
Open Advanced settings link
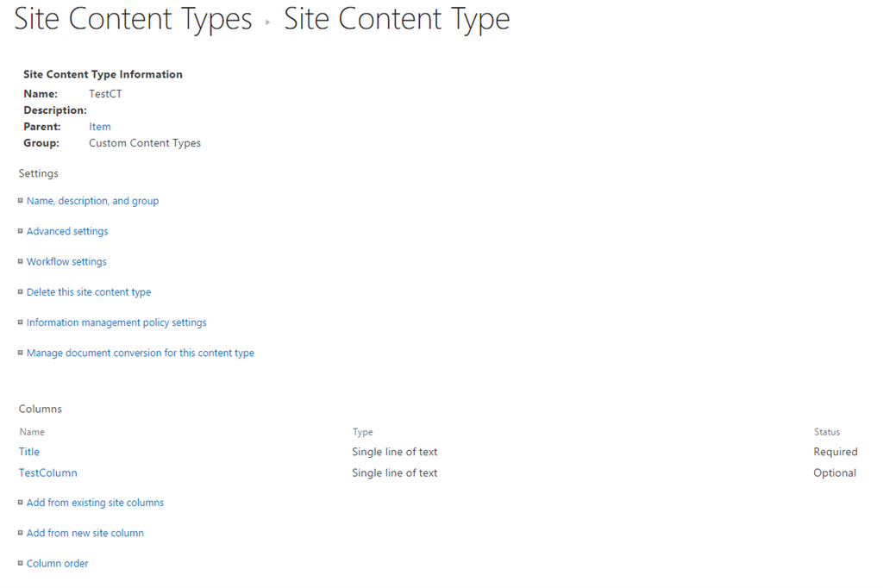(x=67, y=231)
